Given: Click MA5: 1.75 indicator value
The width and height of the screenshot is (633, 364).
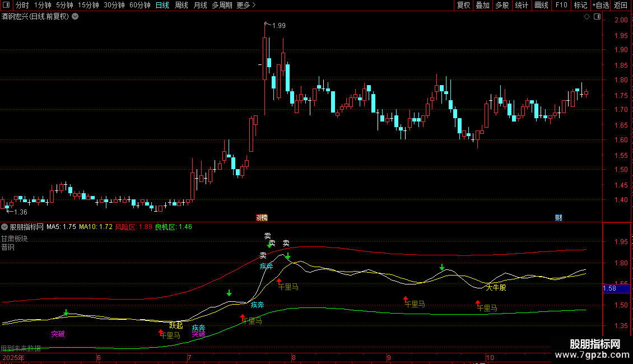Looking at the screenshot, I should point(61,227).
